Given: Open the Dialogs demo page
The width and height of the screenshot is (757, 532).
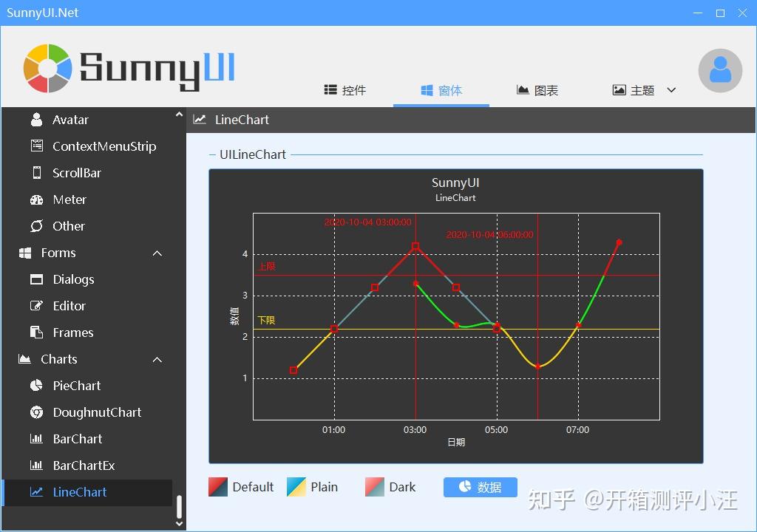Looking at the screenshot, I should pyautogui.click(x=73, y=279).
